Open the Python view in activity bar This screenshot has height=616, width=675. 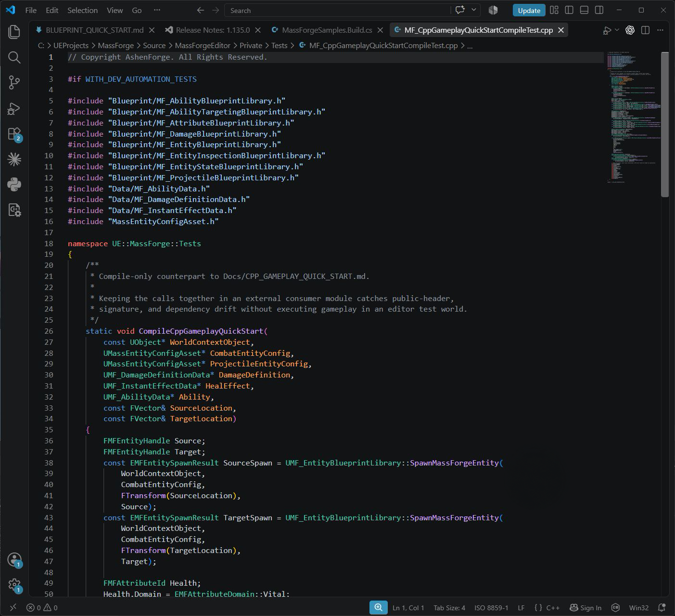[x=14, y=184]
